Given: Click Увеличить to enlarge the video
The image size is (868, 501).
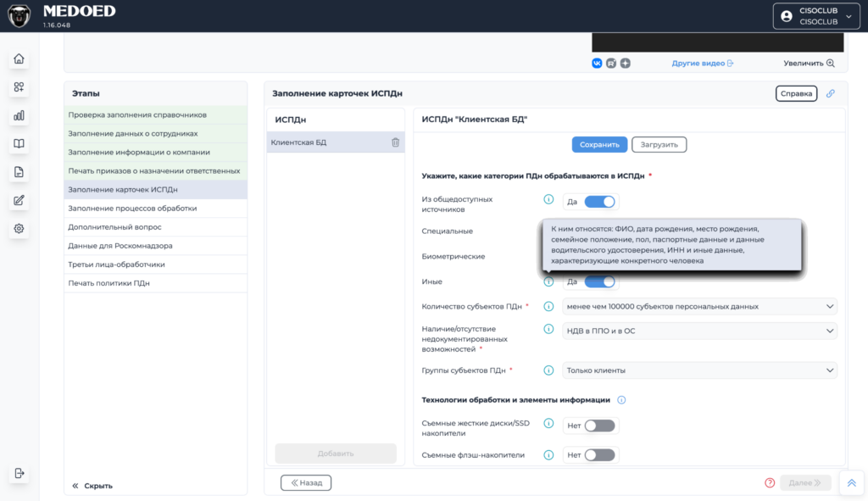Looking at the screenshot, I should tap(809, 63).
